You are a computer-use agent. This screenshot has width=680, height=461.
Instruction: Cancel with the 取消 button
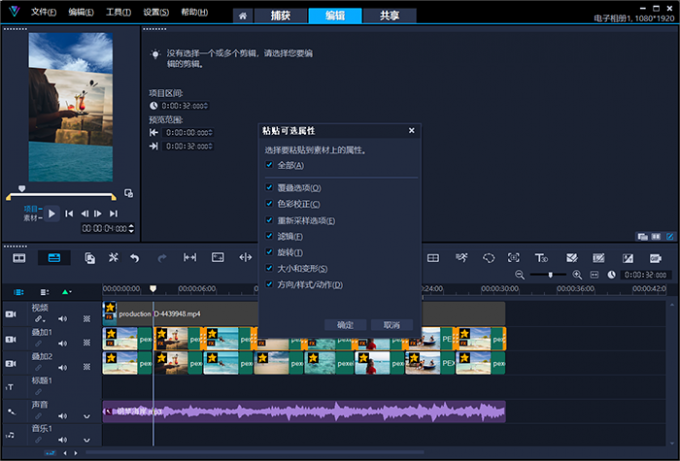click(x=392, y=325)
